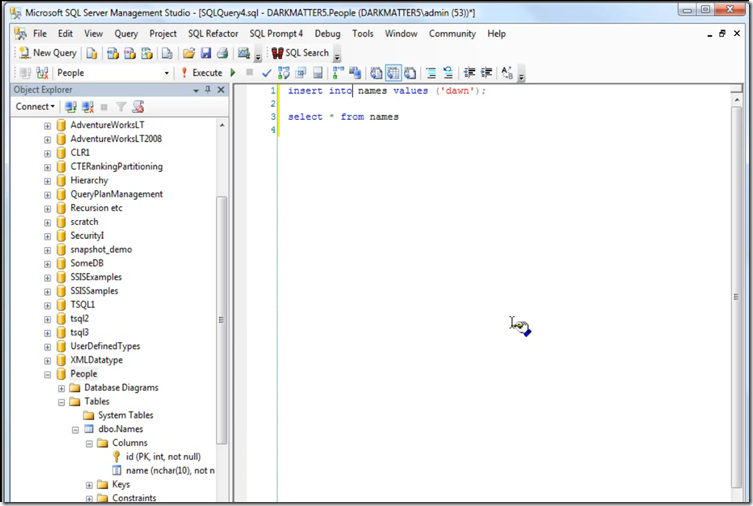Click the Connect query icon in the editor toolbar
Viewport: 753px width, 506px height.
point(25,73)
